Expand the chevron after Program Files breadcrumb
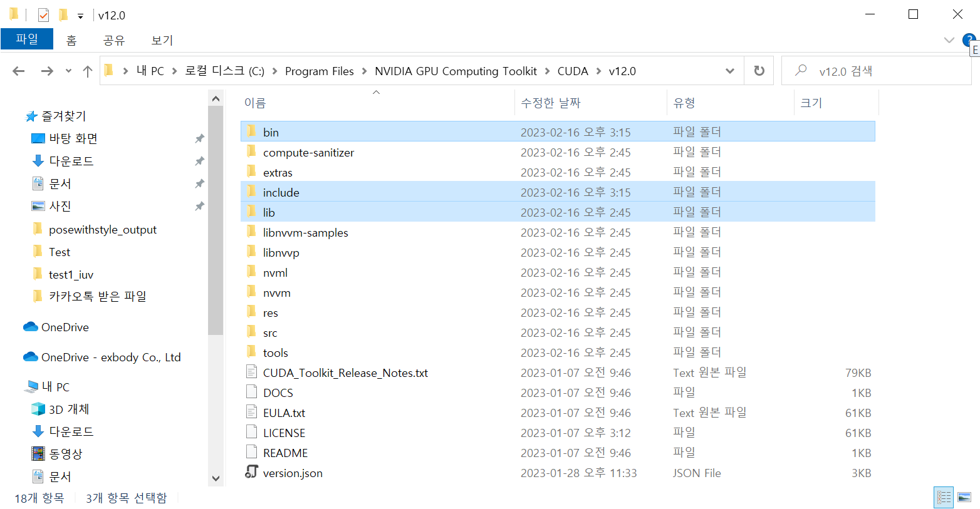 (x=365, y=71)
